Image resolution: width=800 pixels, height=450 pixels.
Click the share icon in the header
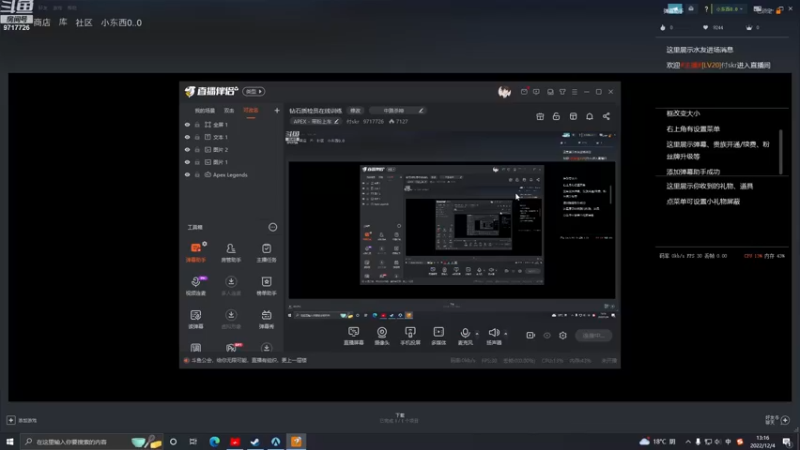[606, 116]
